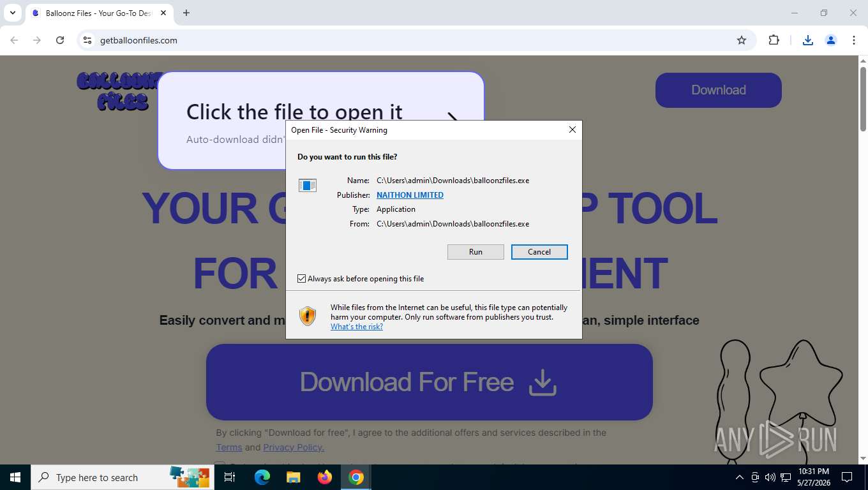Viewport: 868px width, 490px height.
Task: Open the What's the risk? link
Action: [x=357, y=327]
